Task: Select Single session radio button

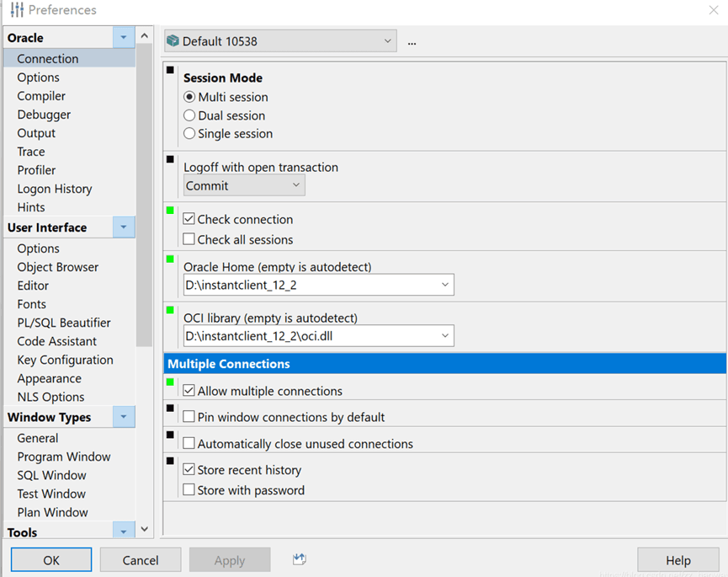Action: click(x=189, y=134)
